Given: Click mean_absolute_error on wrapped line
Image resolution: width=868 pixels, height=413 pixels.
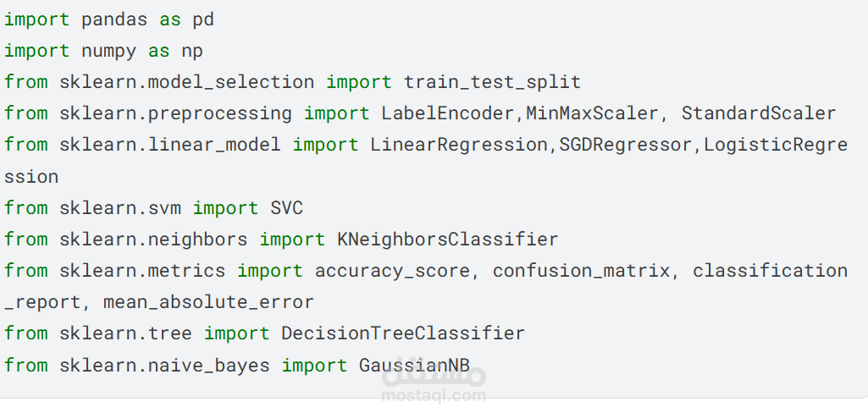Looking at the screenshot, I should (208, 302).
